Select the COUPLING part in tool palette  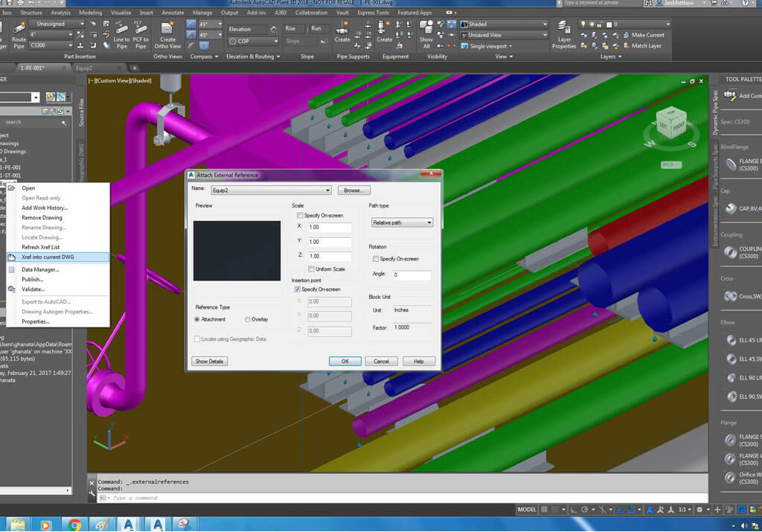(731, 251)
